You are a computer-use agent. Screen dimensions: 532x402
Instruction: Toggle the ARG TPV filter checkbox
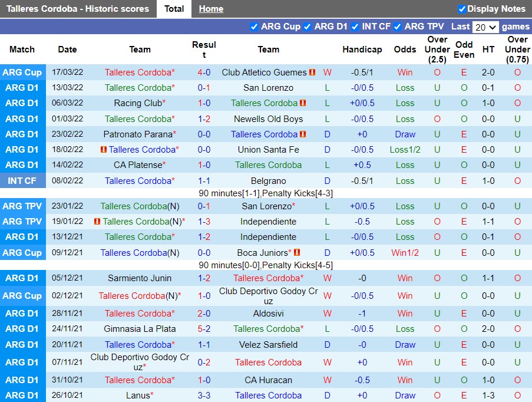397,27
